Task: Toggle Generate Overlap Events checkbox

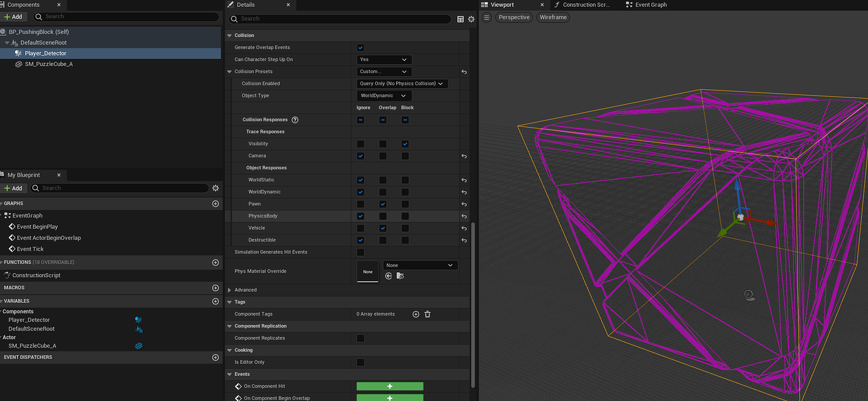Action: [360, 48]
